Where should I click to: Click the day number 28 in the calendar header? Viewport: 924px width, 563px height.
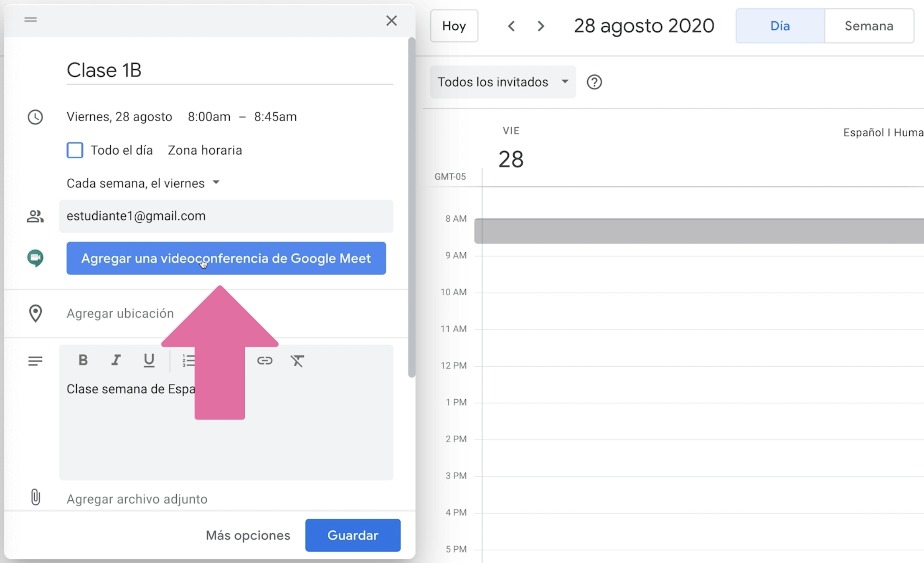[511, 159]
